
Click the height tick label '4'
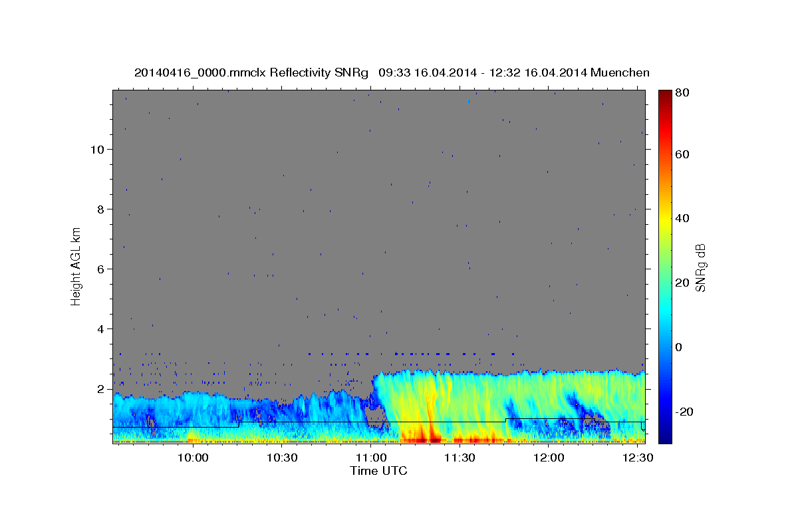click(x=102, y=329)
